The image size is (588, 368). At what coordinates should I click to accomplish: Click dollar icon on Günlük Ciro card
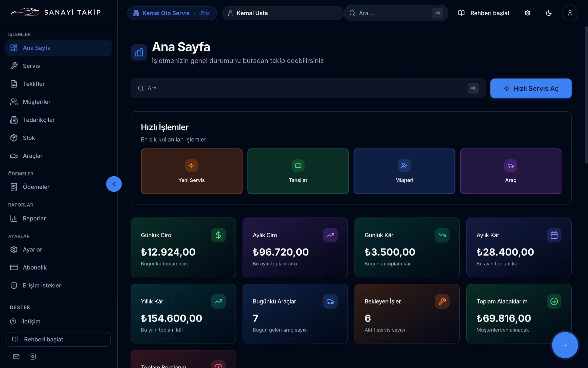218,235
